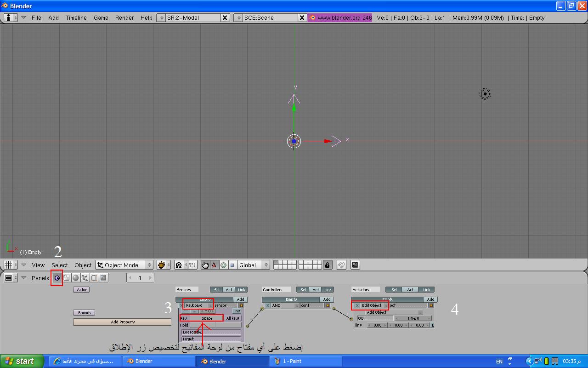The height and width of the screenshot is (368, 588).
Task: Click the Add Property button
Action: pyautogui.click(x=123, y=322)
